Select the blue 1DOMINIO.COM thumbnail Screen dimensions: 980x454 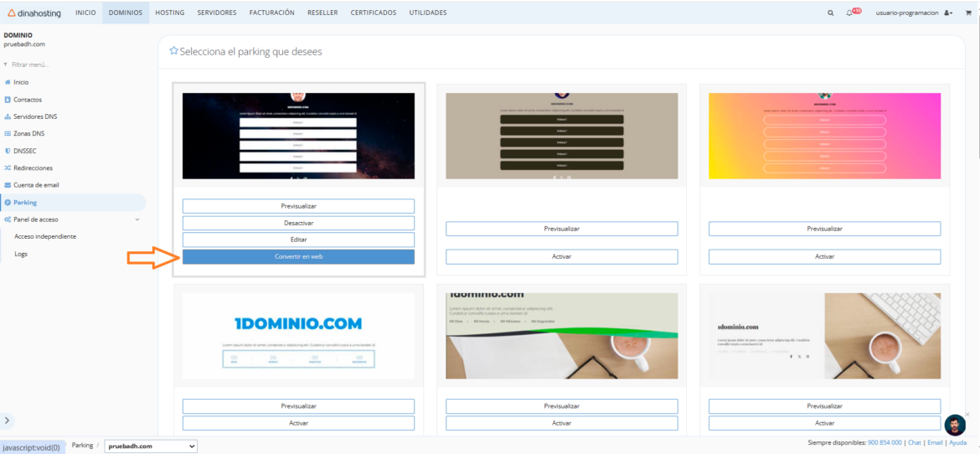(298, 336)
